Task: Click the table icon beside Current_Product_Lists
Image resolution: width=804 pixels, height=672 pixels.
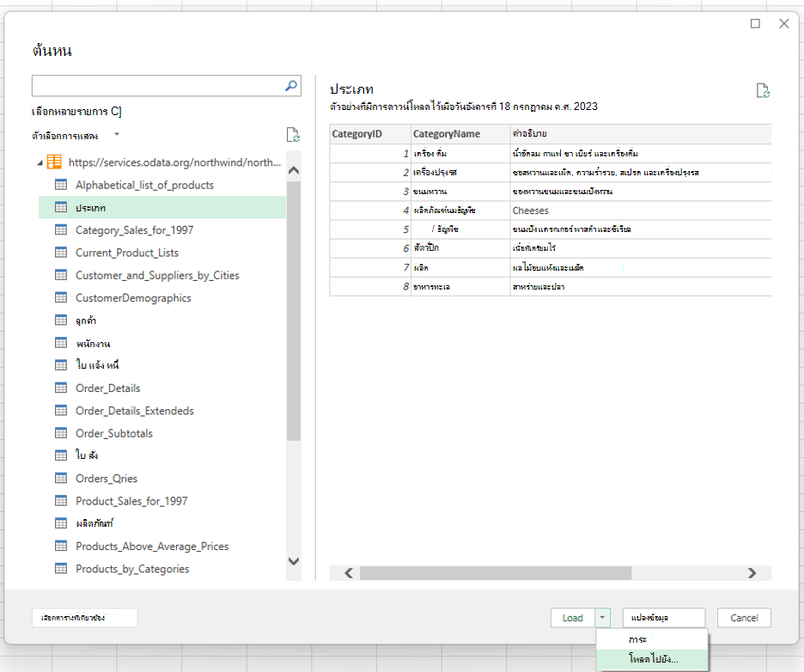Action: 61,253
